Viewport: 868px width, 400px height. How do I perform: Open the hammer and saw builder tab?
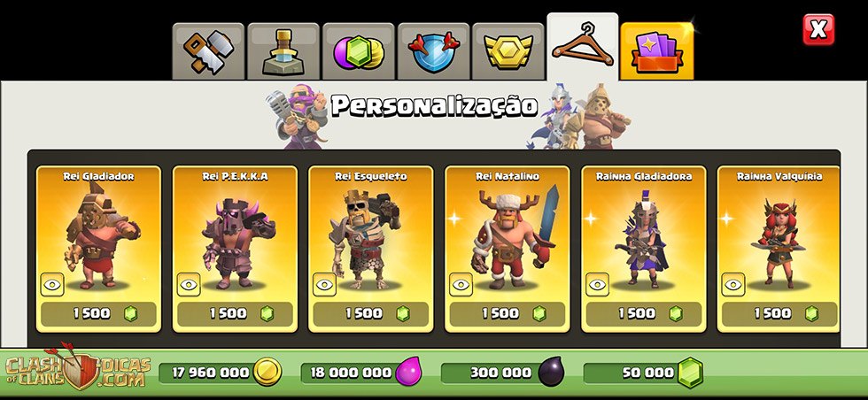click(208, 51)
